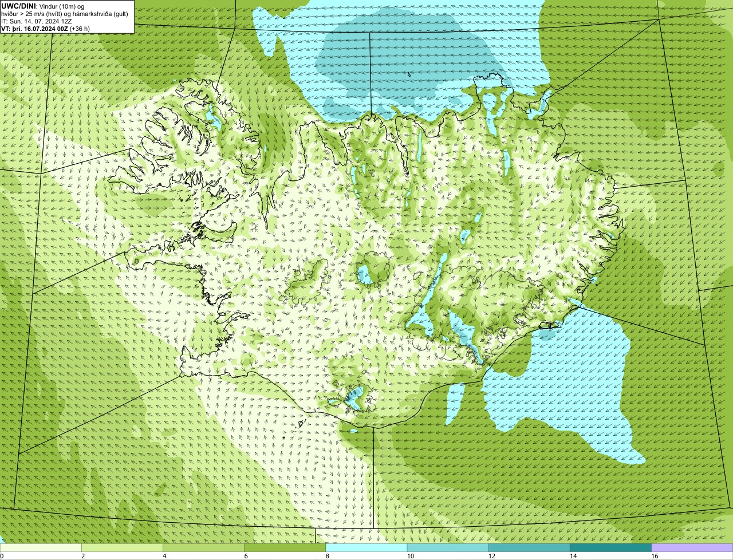Click the dark teal 14–16 m/s legend swatch
The width and height of the screenshot is (733, 560).
[611, 547]
